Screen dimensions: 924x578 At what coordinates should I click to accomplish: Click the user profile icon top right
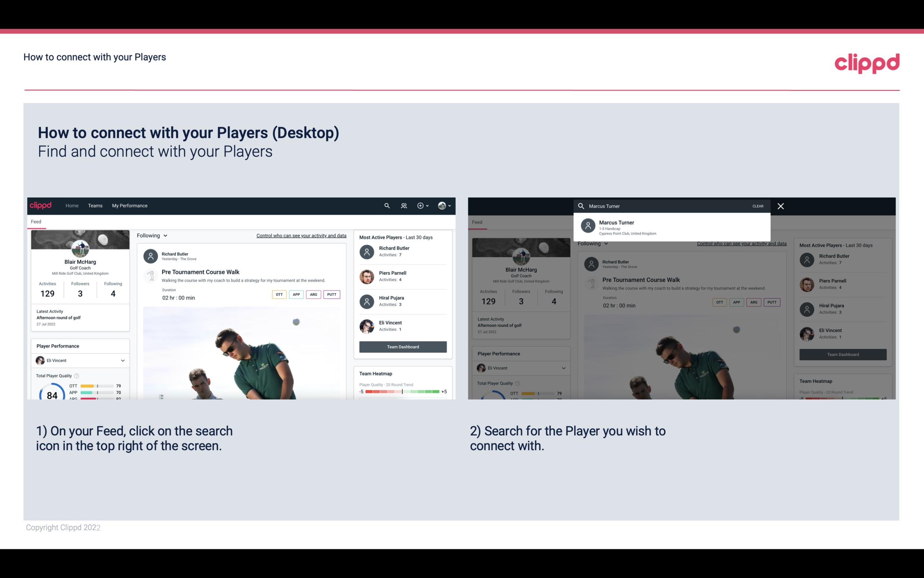(441, 206)
